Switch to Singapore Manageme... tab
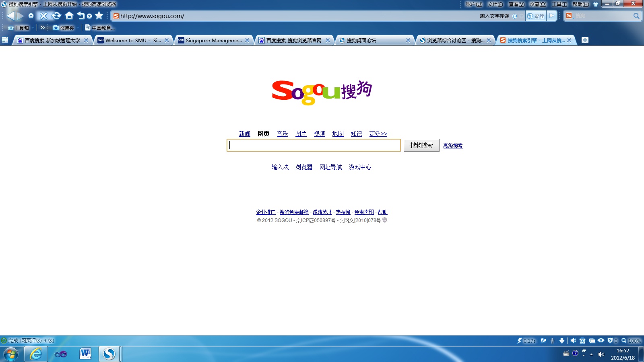This screenshot has width=644, height=362. pos(213,40)
